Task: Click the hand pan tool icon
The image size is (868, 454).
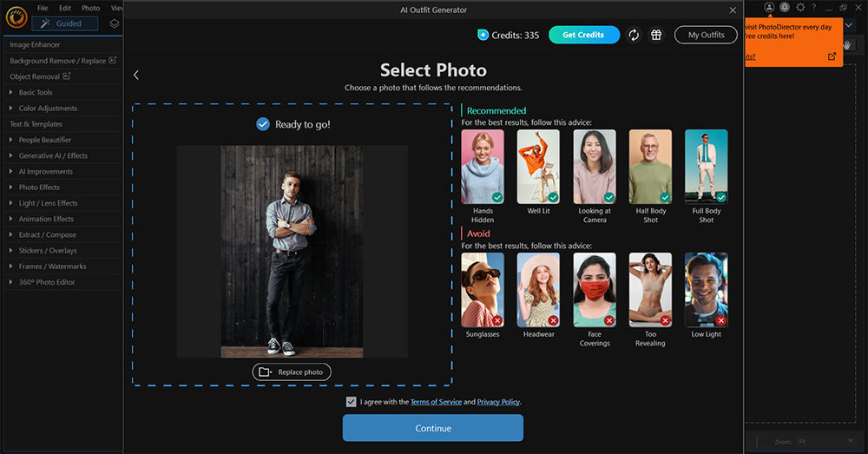Action: pyautogui.click(x=847, y=45)
